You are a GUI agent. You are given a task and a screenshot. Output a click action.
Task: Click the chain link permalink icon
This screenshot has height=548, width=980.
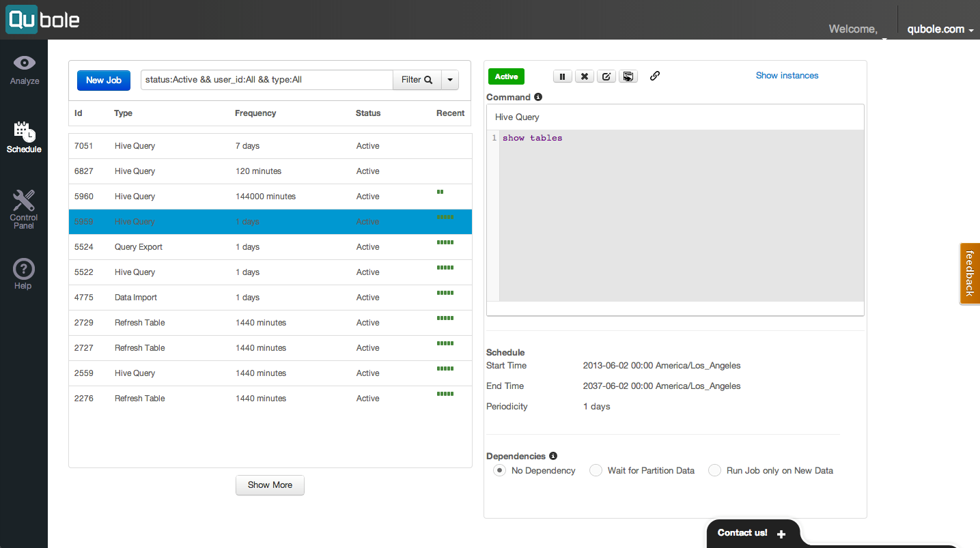655,76
